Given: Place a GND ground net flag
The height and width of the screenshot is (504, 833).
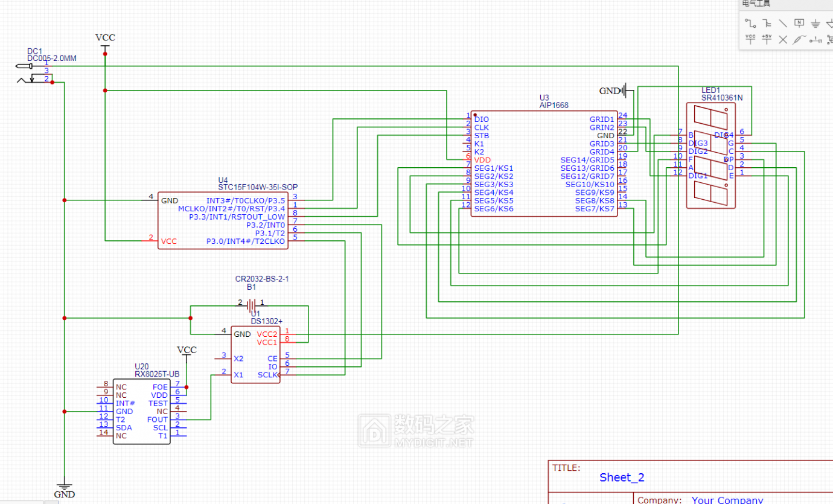Looking at the screenshot, I should pyautogui.click(x=815, y=24).
